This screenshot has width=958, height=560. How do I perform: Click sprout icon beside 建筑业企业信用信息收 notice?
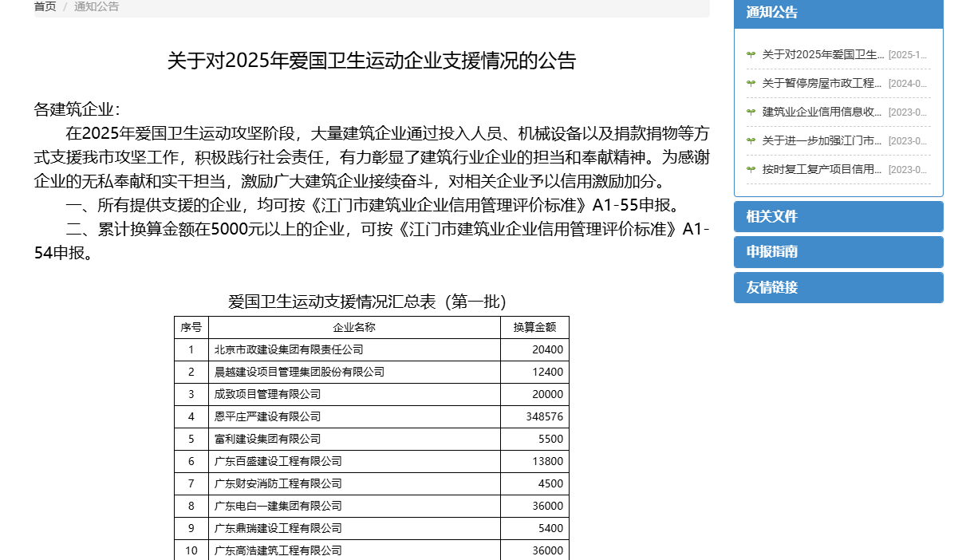751,112
